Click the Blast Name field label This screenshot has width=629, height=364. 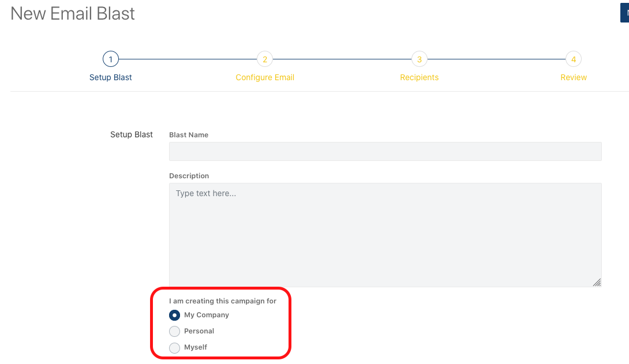189,134
